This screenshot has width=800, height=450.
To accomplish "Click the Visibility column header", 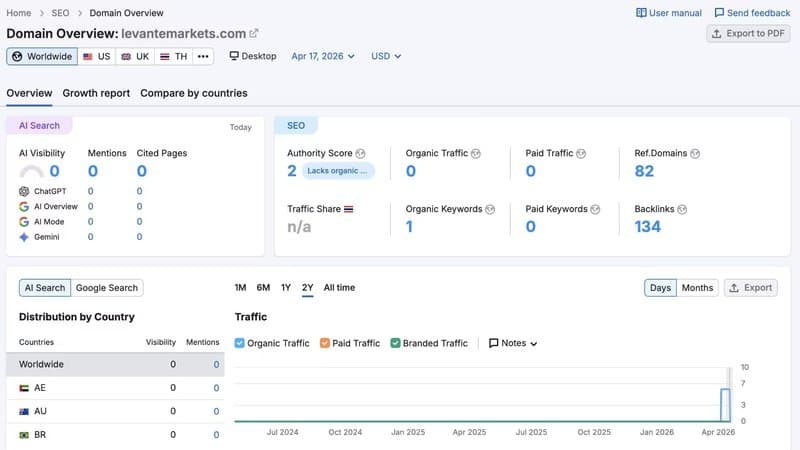I will (161, 342).
